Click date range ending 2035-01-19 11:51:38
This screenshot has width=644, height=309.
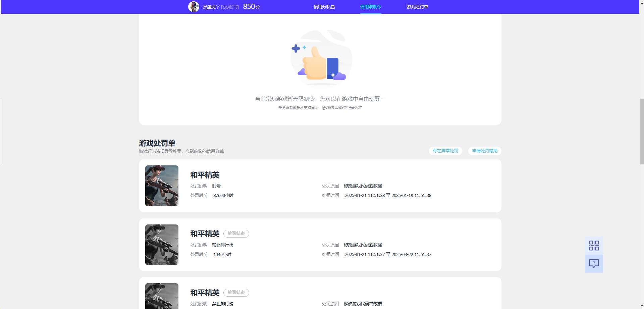pos(388,195)
